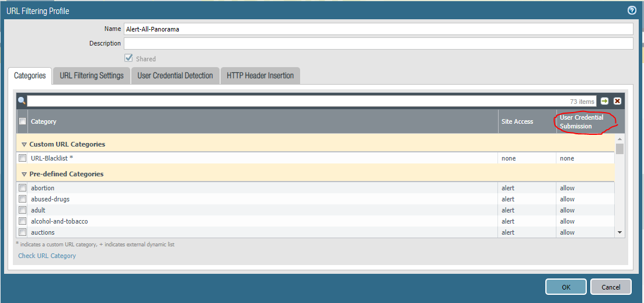Image resolution: width=644 pixels, height=303 pixels.
Task: Click the scrollbar down arrow
Action: point(619,232)
